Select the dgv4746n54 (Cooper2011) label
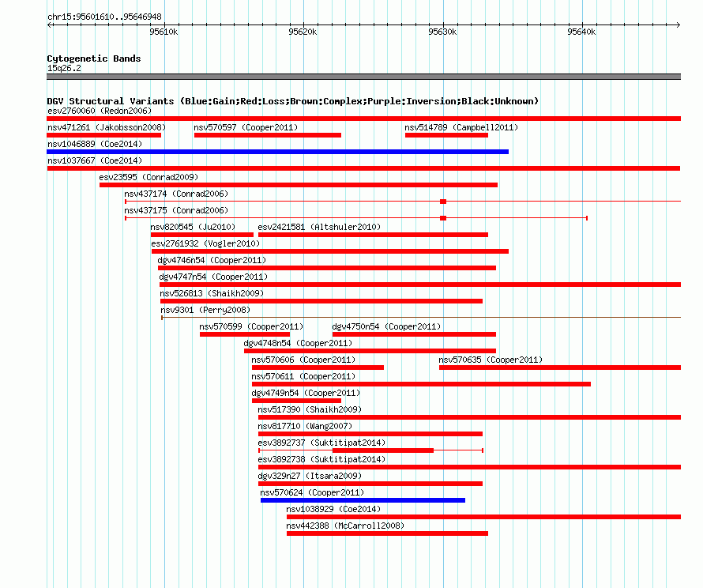This screenshot has height=588, width=703. pyautogui.click(x=212, y=260)
